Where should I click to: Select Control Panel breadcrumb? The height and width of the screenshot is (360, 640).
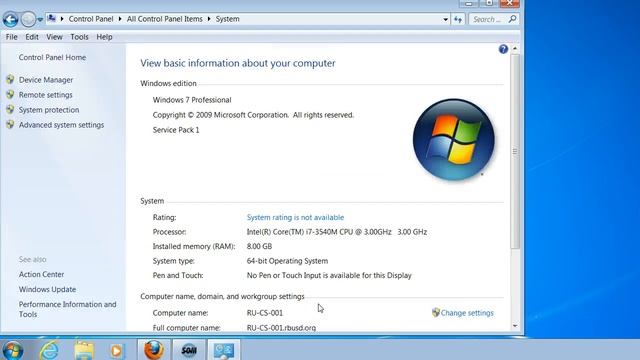coord(91,19)
